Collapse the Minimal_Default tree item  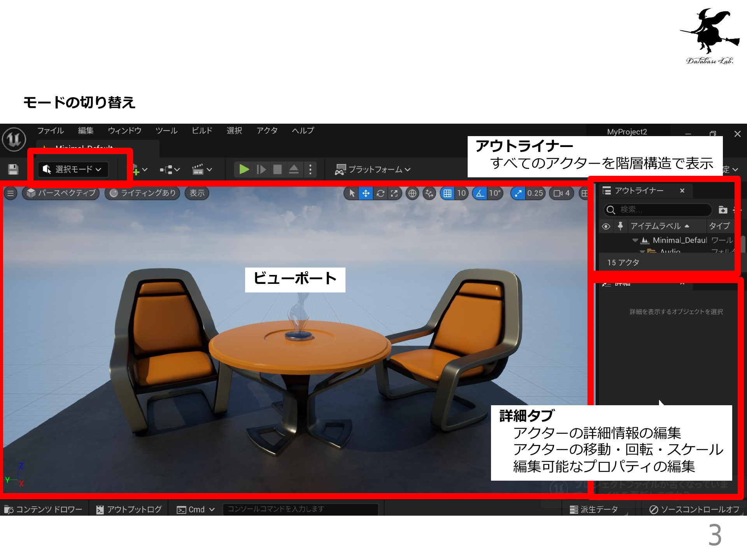pyautogui.click(x=635, y=240)
